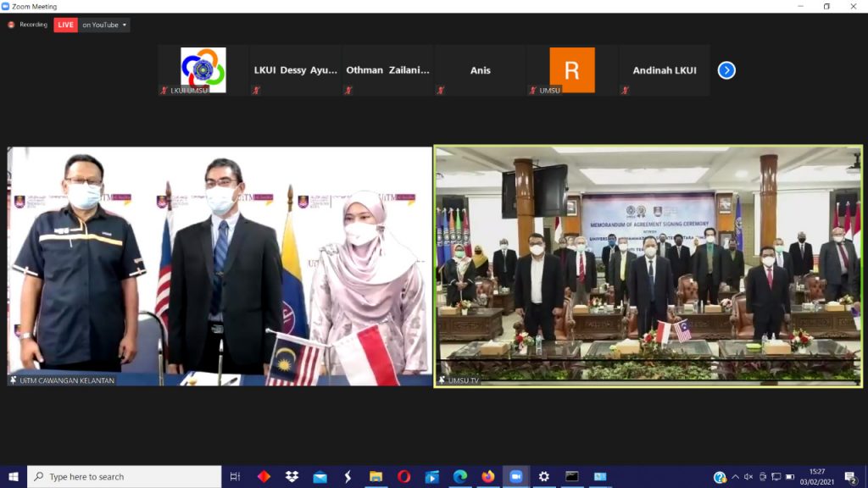This screenshot has width=868, height=488.
Task: Select the LKUI Dessy Ayu participant tile
Action: pos(295,70)
